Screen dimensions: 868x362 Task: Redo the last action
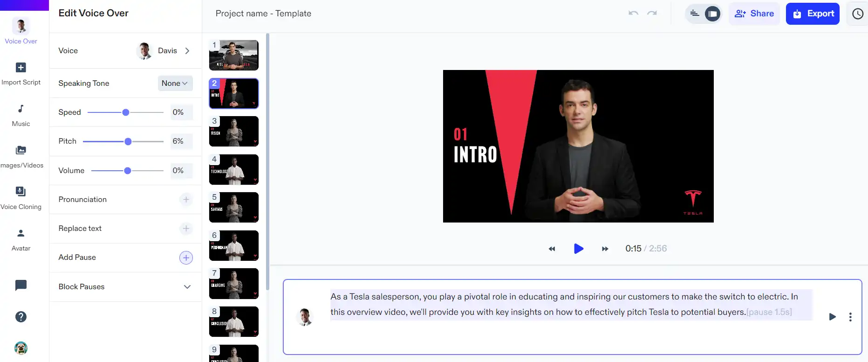click(652, 14)
